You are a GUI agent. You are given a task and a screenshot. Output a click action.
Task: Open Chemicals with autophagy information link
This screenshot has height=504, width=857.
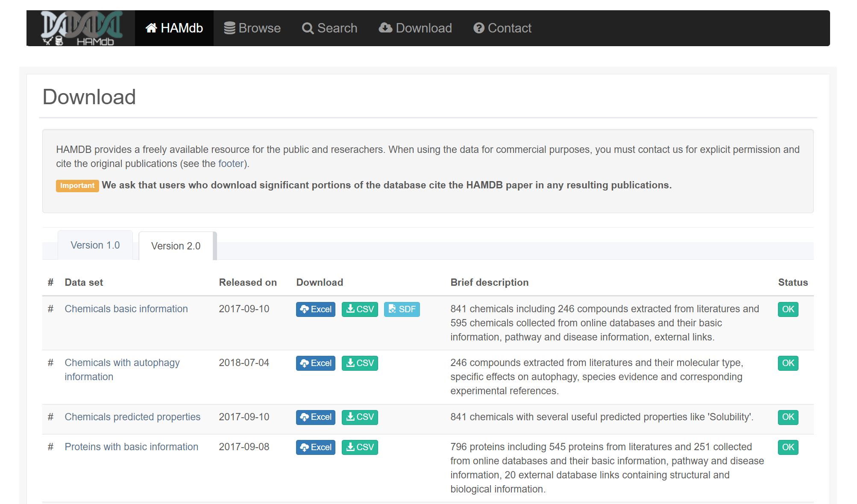coord(122,369)
